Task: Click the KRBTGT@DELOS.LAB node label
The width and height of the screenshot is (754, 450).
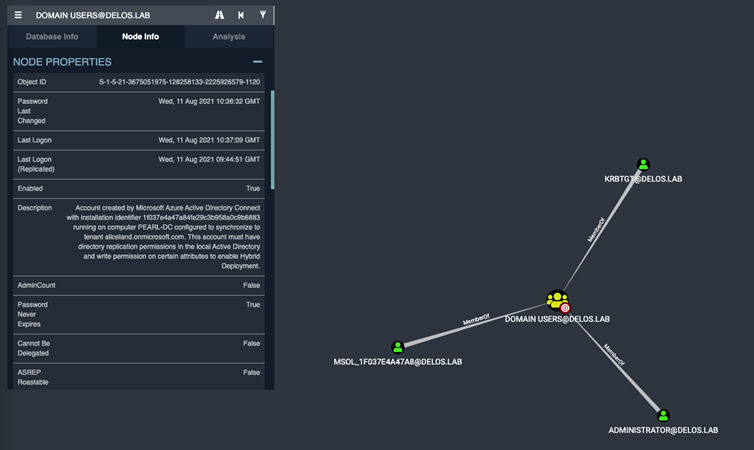Action: [643, 179]
